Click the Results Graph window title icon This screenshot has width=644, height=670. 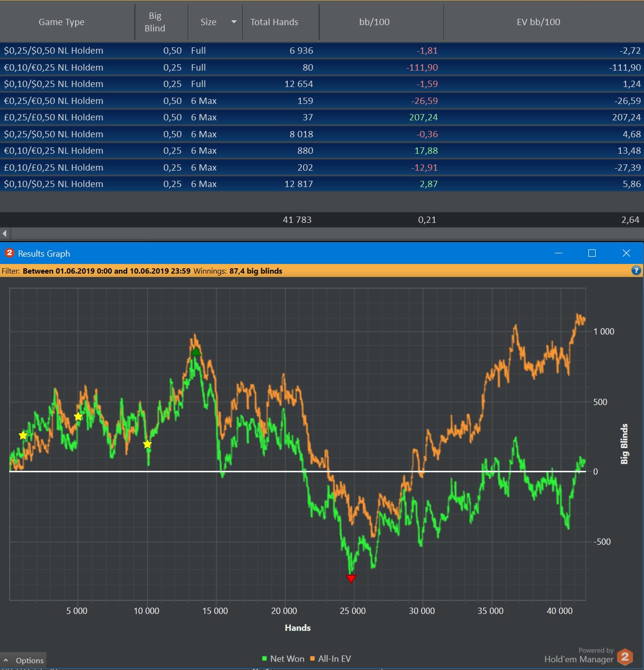[x=9, y=253]
